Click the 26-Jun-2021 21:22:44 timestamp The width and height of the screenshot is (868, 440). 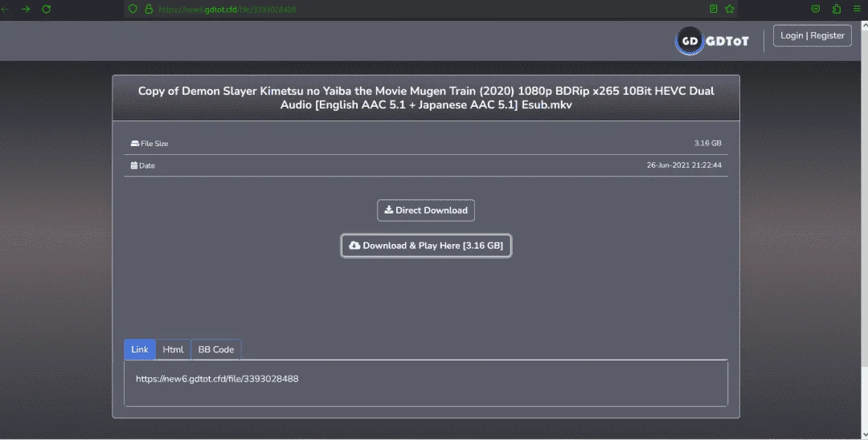684,165
